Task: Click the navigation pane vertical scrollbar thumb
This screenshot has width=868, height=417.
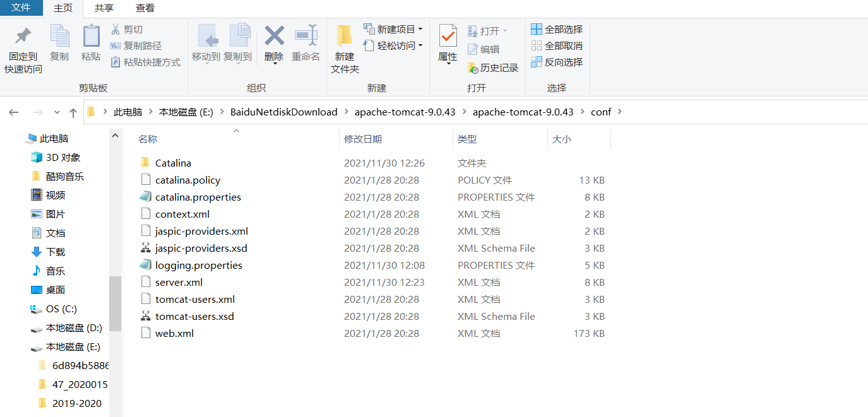Action: (x=115, y=303)
